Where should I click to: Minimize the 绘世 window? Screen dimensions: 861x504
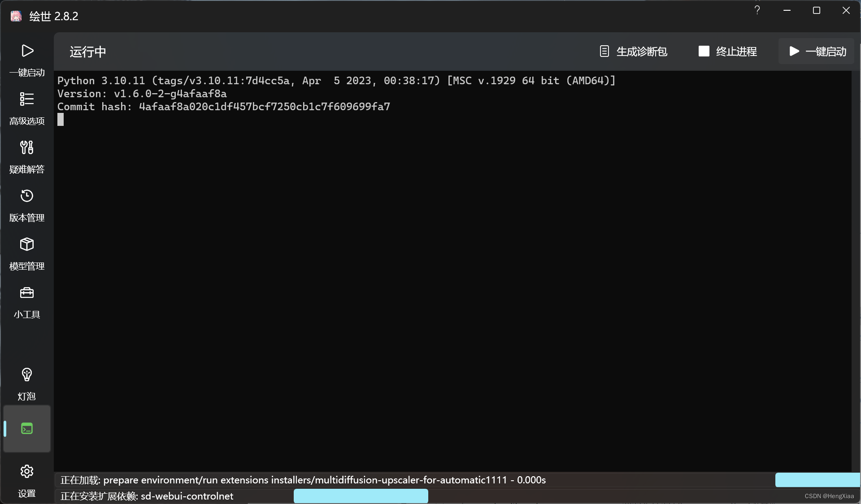click(787, 10)
